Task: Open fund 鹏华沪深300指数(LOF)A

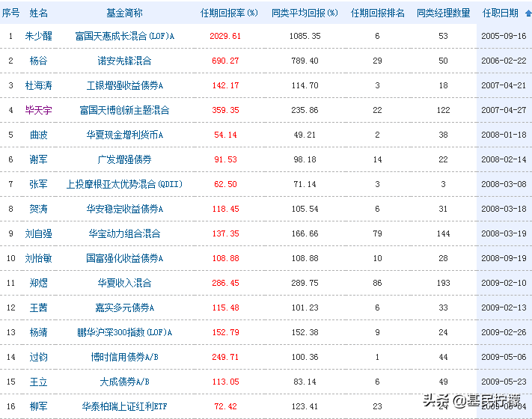Action: (124, 332)
